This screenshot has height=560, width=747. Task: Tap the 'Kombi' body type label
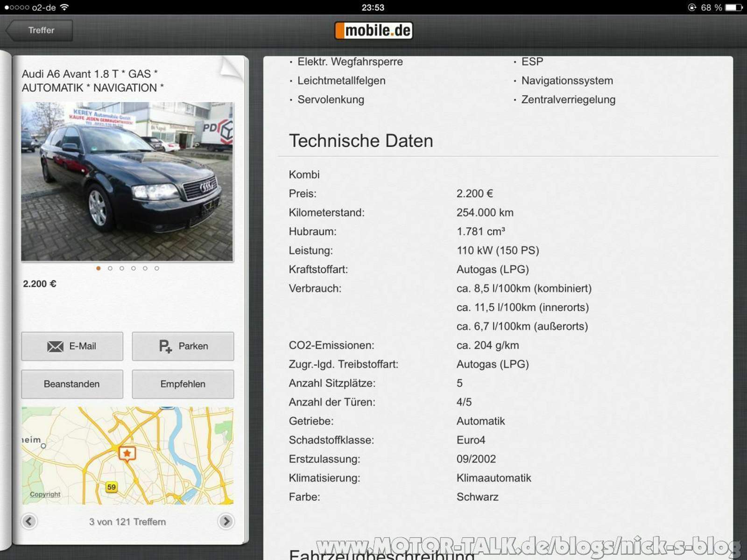(304, 175)
